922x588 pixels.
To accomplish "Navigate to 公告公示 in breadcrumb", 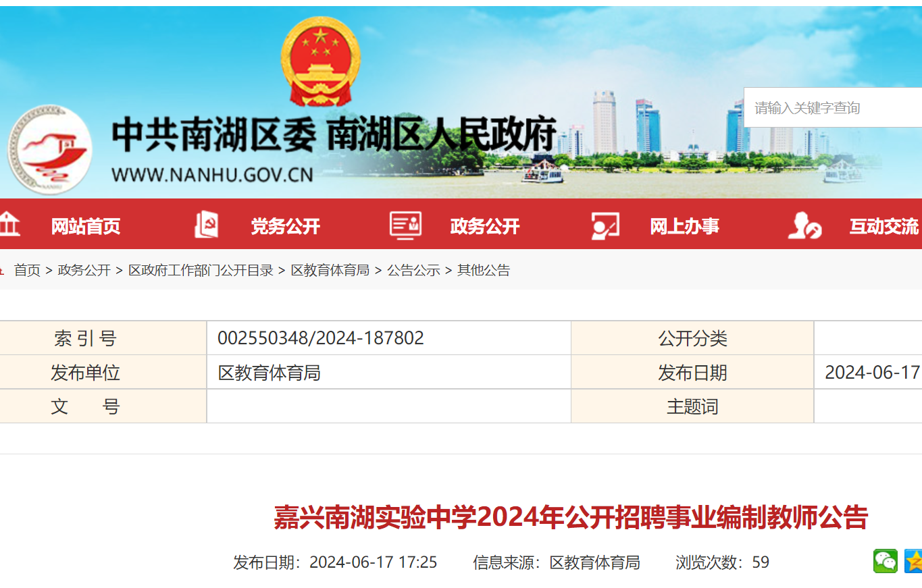I will 413,270.
